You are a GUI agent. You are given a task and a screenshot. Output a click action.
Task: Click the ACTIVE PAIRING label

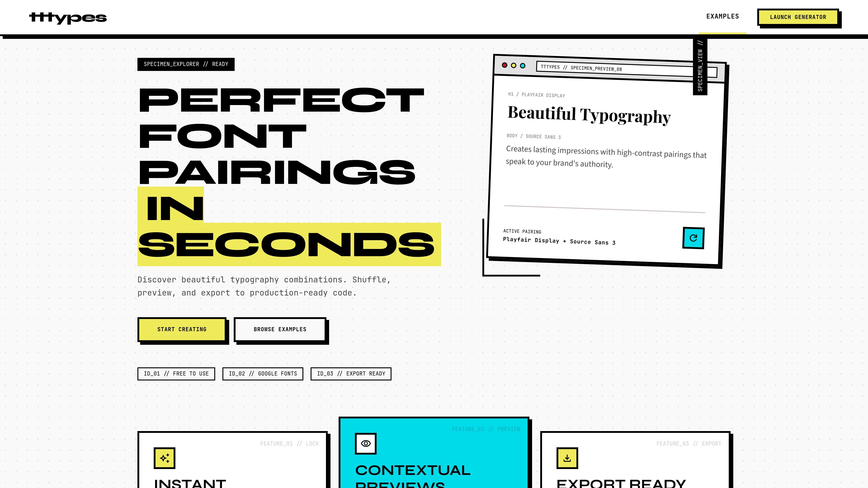(522, 231)
